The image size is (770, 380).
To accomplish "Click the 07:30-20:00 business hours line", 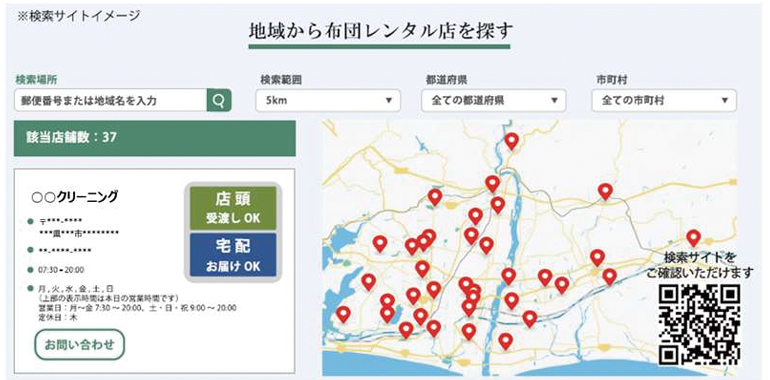I will (x=61, y=270).
